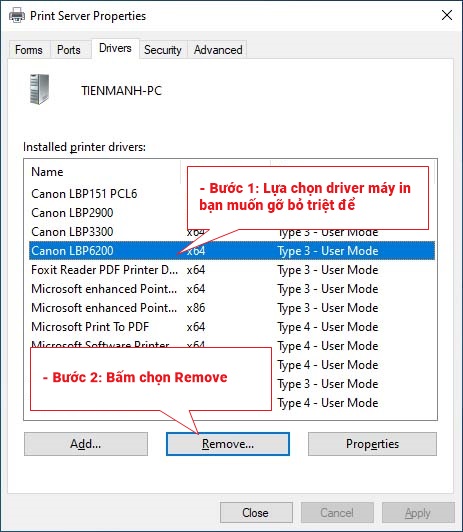Select the highlighted Canon LBP6200 row

232,251
